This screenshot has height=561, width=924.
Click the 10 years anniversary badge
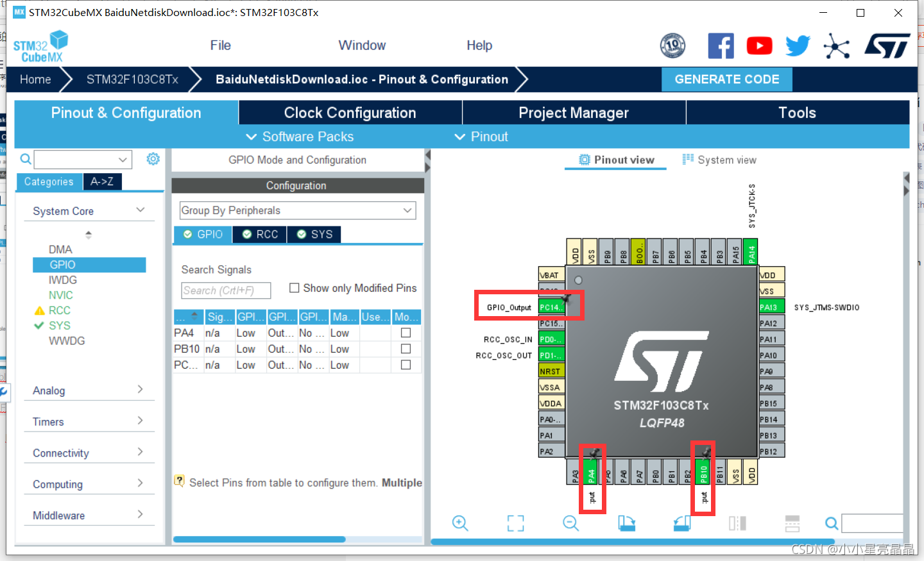pyautogui.click(x=672, y=46)
